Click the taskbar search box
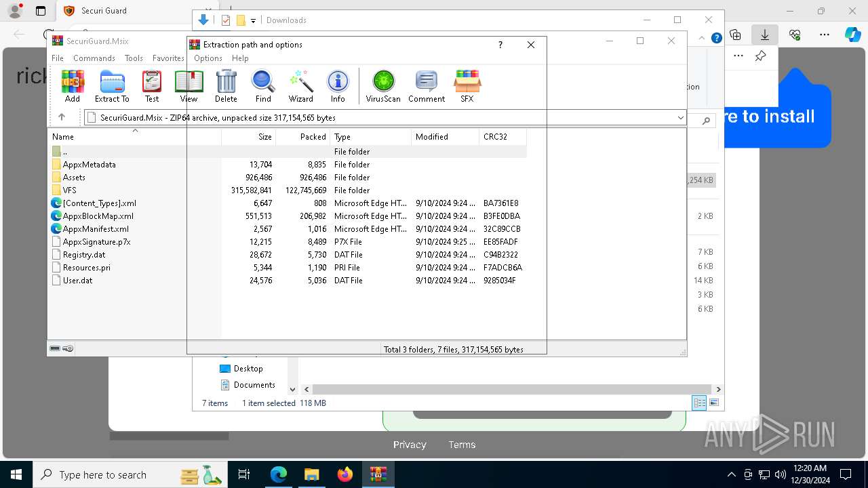This screenshot has width=868, height=488. [130, 474]
